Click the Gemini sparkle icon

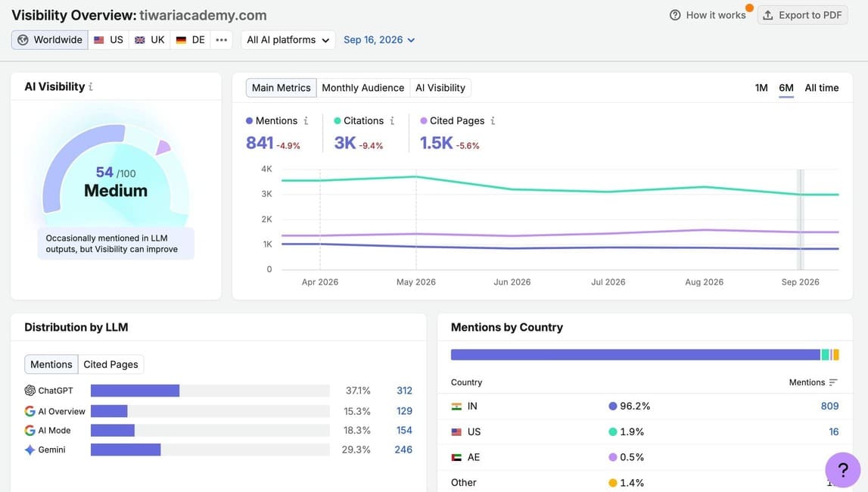pyautogui.click(x=30, y=450)
